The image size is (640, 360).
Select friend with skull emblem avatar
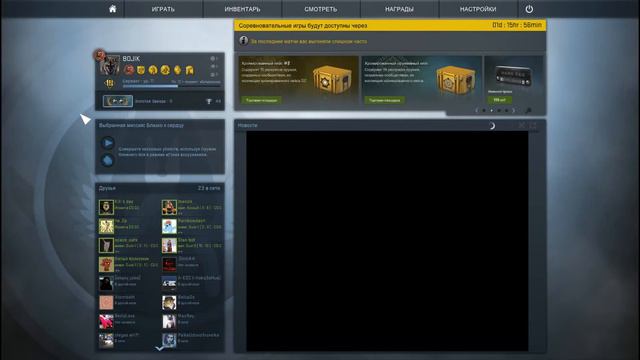(x=106, y=207)
